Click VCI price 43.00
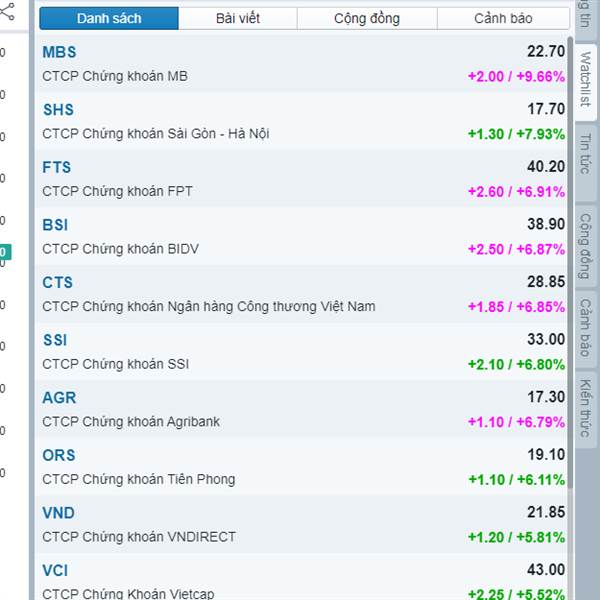The image size is (600, 600). coord(546,570)
